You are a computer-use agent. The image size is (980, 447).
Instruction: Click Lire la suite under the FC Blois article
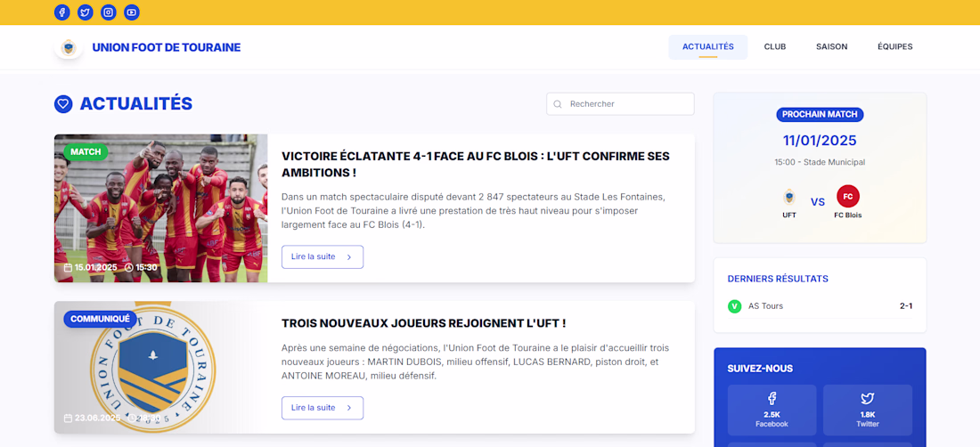click(x=323, y=256)
